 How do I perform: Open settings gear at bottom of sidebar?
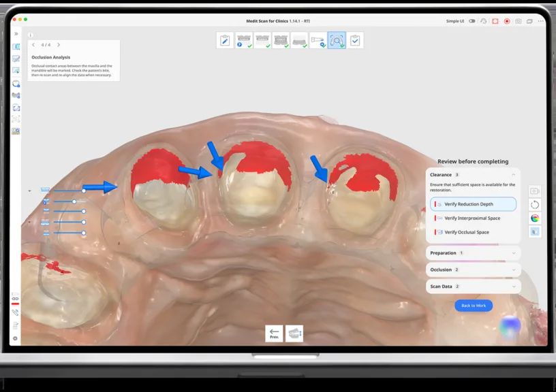[x=15, y=338]
